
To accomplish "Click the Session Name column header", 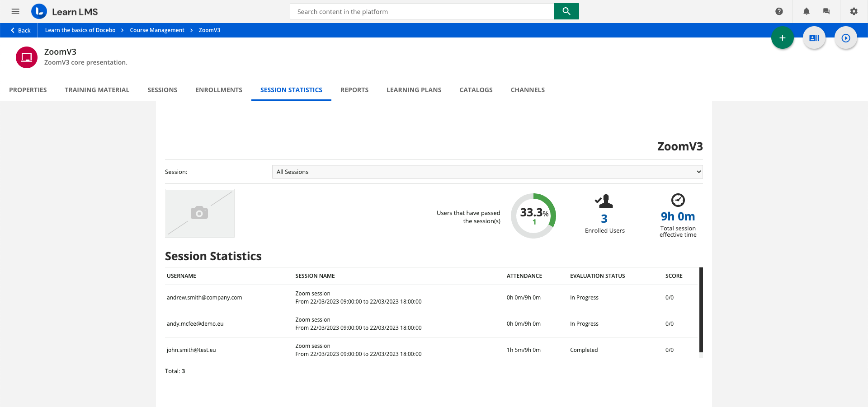I will click(x=315, y=276).
